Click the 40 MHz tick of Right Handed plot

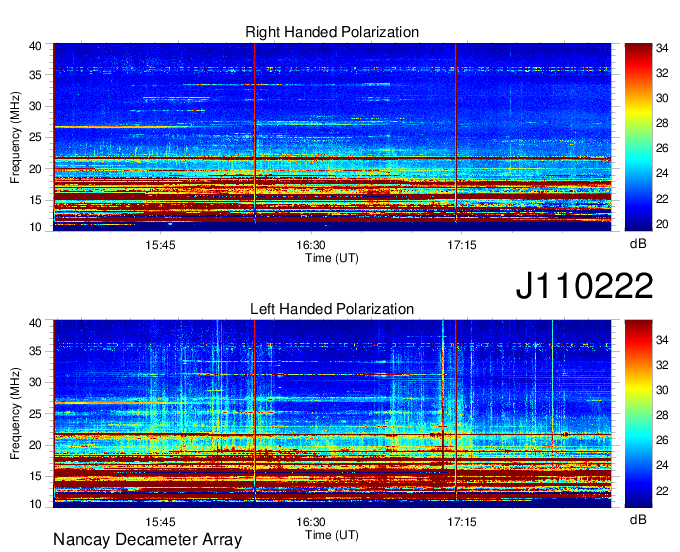(35, 46)
